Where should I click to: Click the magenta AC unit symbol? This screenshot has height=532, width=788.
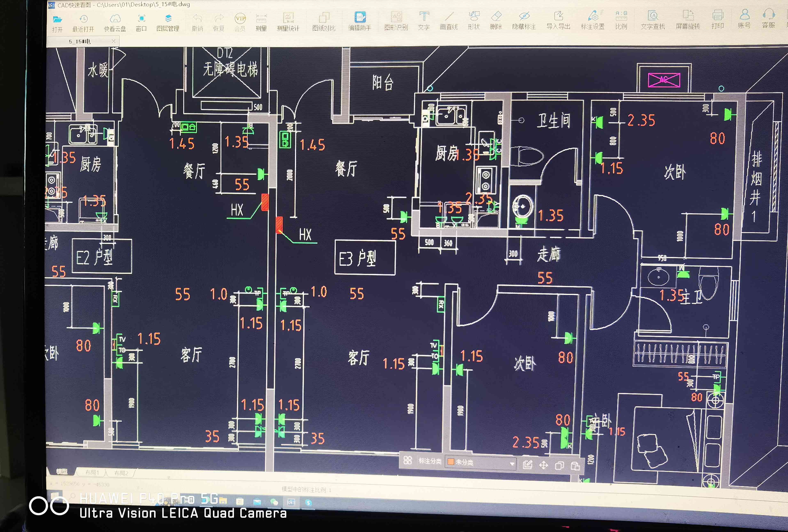pos(664,80)
